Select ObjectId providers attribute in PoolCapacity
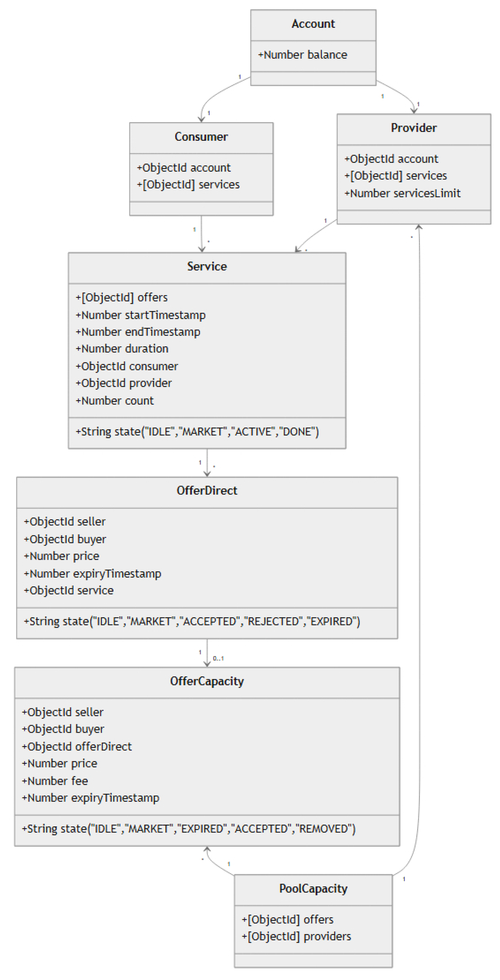The image size is (500, 980). 296,936
